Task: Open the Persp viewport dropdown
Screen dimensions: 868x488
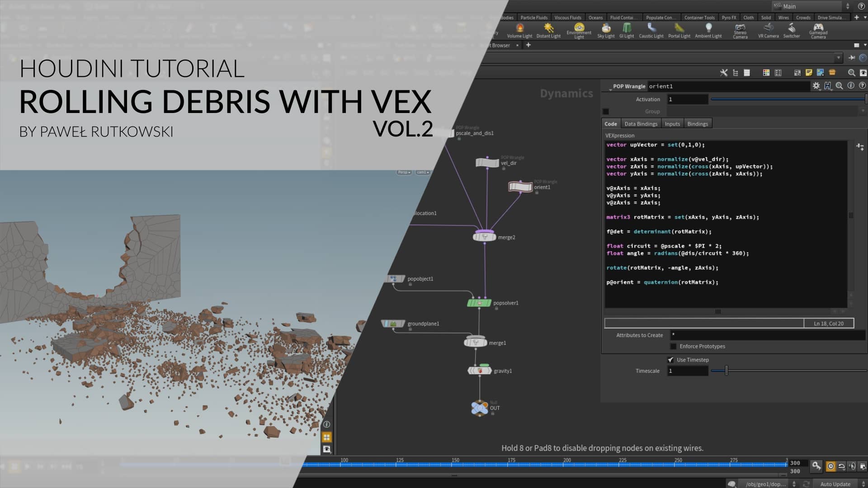Action: [404, 172]
